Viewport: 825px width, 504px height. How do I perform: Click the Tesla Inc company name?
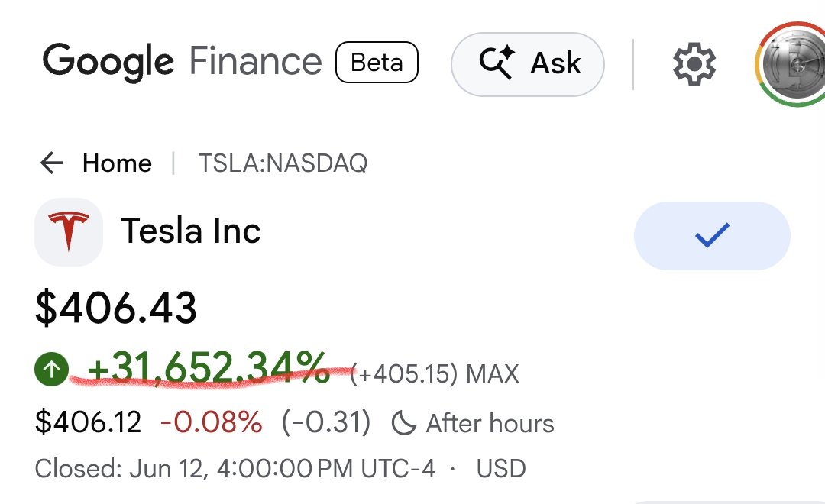pos(191,231)
